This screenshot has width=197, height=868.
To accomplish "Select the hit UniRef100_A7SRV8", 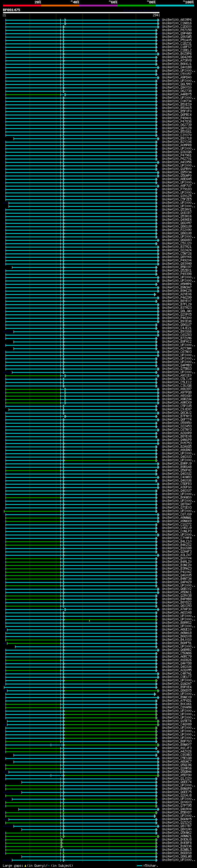I will tap(177, 60).
